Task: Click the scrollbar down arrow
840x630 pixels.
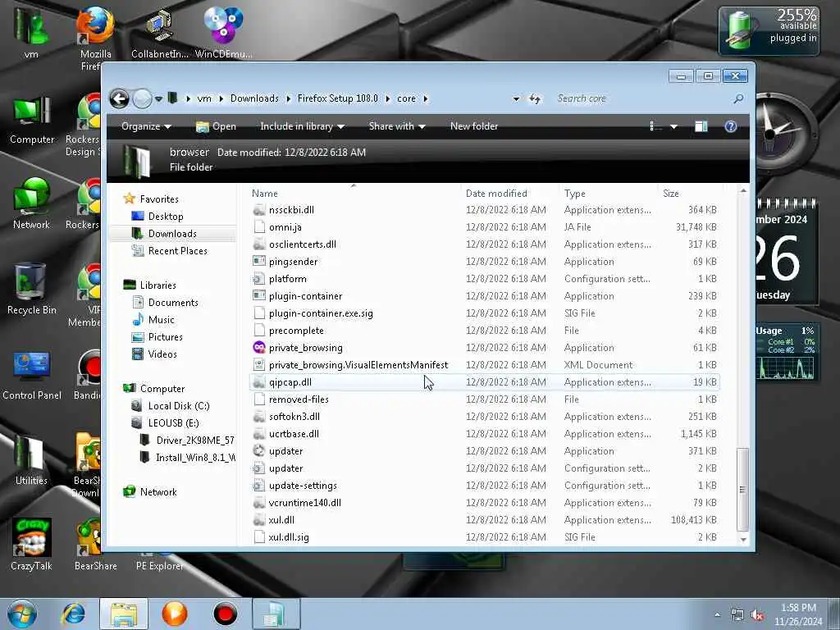Action: [x=743, y=540]
